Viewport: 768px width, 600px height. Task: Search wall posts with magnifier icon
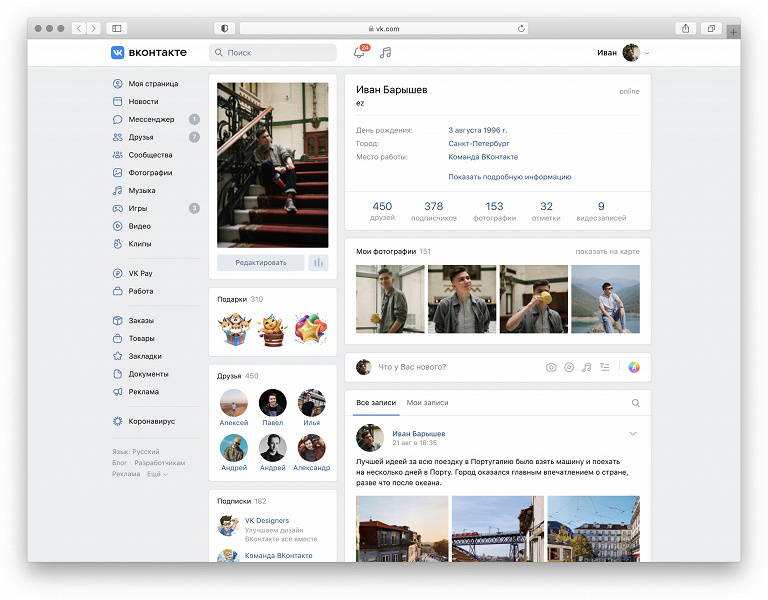tap(636, 403)
